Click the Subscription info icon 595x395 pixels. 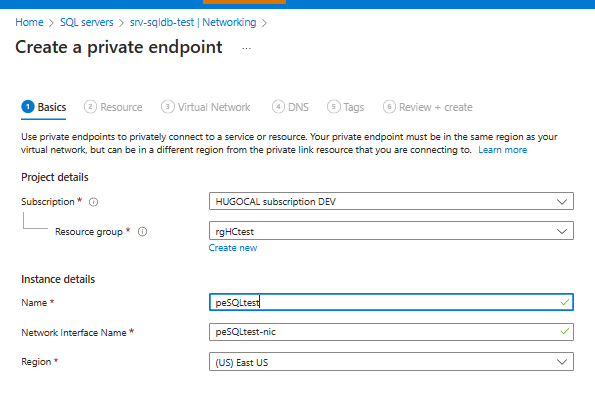tap(93, 202)
